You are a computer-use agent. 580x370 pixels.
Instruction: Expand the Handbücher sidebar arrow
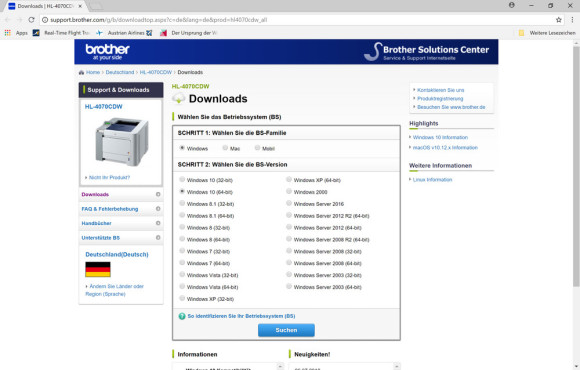[158, 223]
